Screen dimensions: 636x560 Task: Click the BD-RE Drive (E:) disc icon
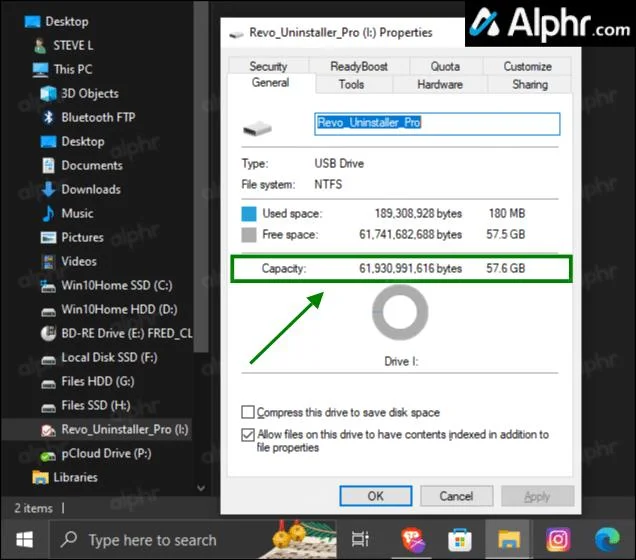(48, 333)
